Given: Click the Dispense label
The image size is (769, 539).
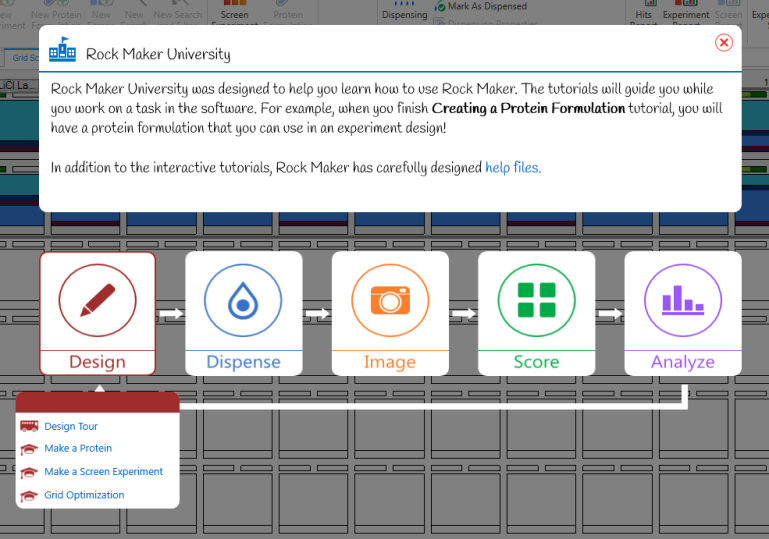Looking at the screenshot, I should (243, 362).
